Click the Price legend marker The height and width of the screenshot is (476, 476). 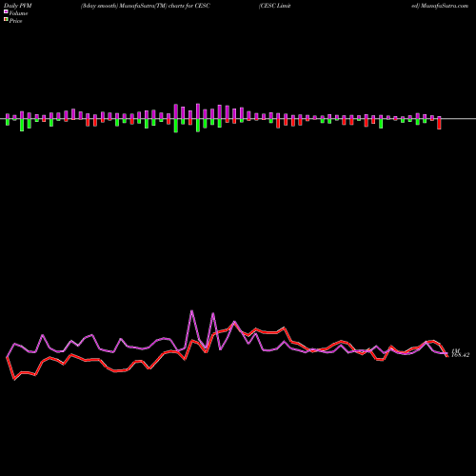coord(6,20)
